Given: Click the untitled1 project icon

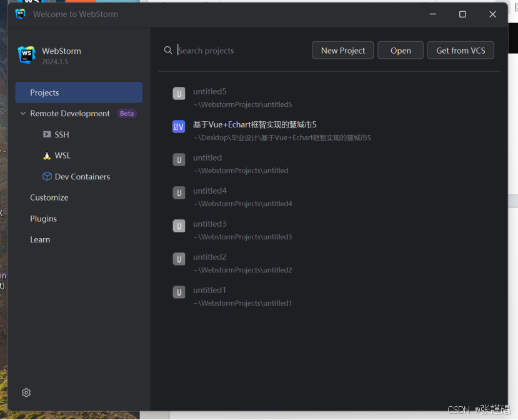Looking at the screenshot, I should (x=179, y=292).
